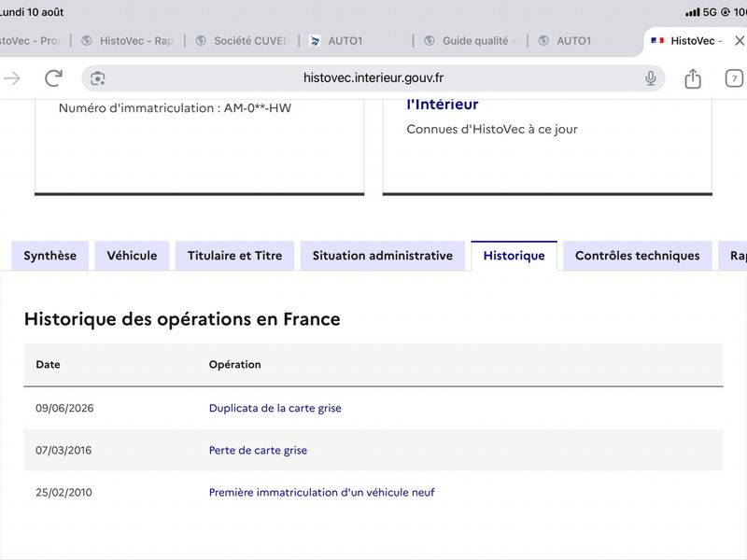
Task: Open the share sheet icon
Action: click(x=693, y=78)
